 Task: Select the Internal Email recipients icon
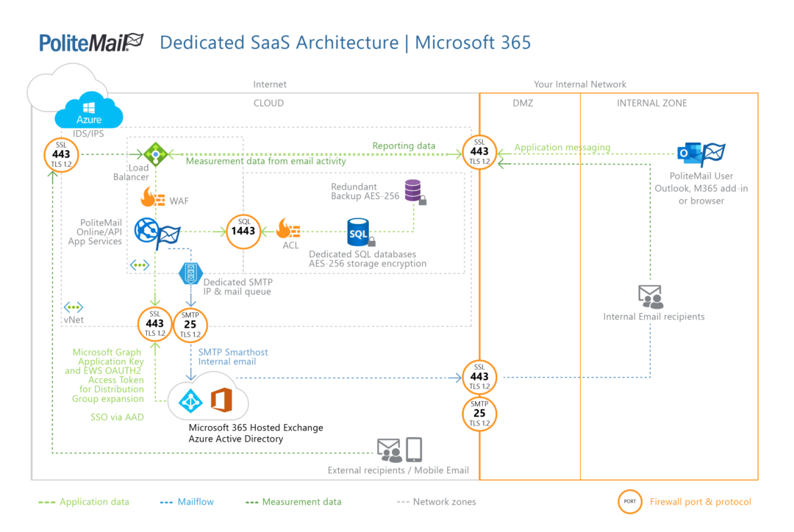click(651, 297)
